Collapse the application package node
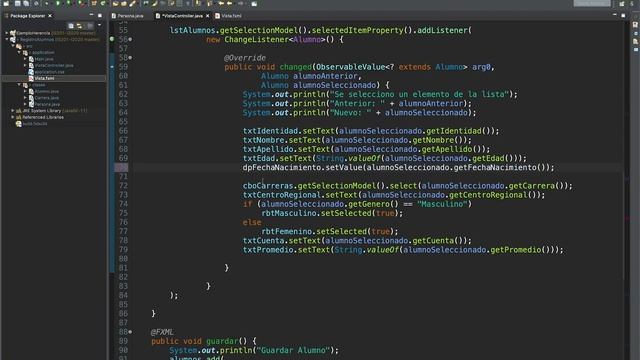Viewport: 640px width, 360px height. 19,52
